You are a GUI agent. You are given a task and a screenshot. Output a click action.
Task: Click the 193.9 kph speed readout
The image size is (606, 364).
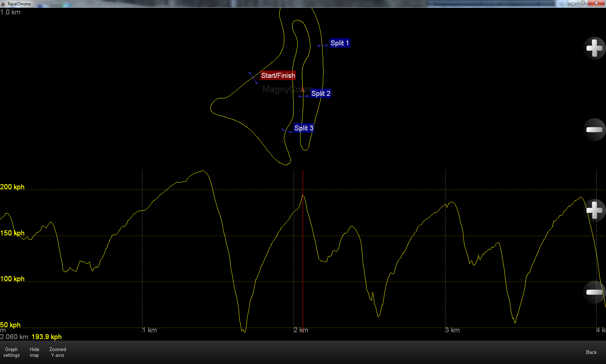[47, 337]
